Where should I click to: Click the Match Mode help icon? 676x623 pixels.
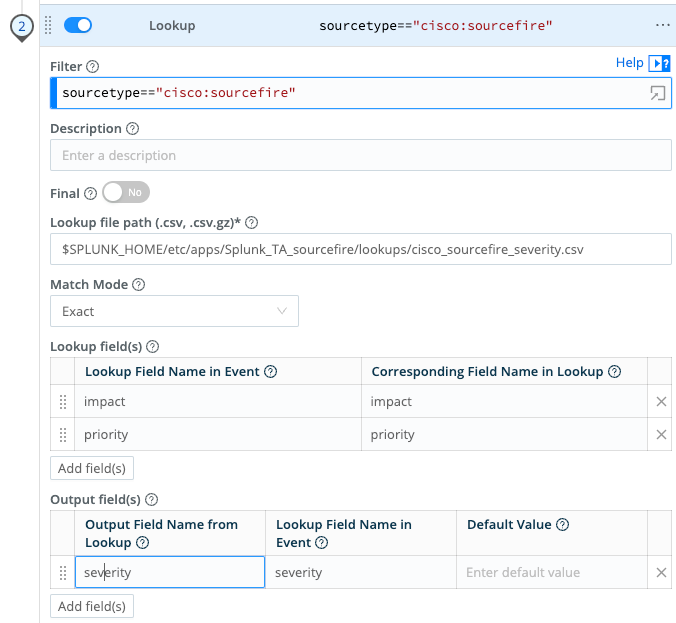pos(138,285)
